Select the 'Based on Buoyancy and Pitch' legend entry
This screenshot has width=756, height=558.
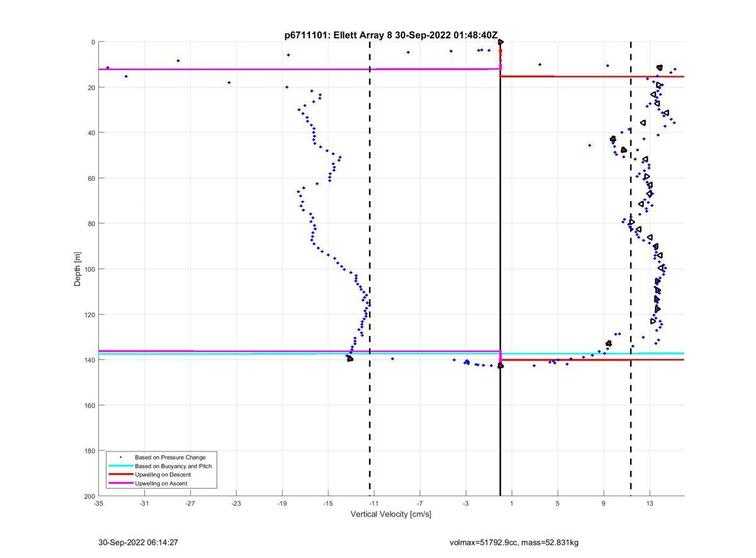[x=173, y=466]
